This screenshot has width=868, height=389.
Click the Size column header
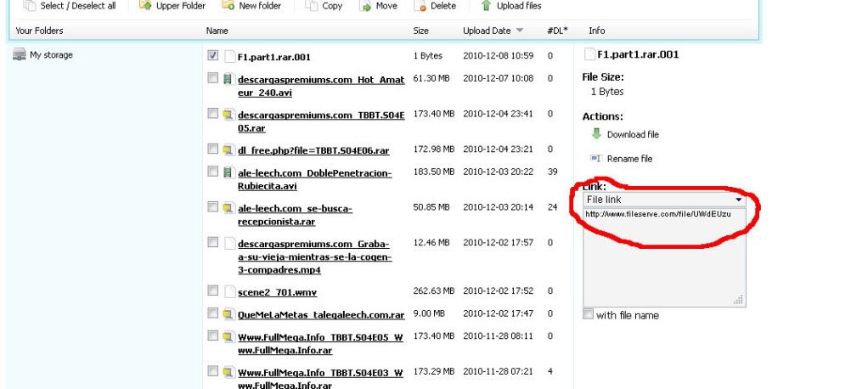[420, 31]
